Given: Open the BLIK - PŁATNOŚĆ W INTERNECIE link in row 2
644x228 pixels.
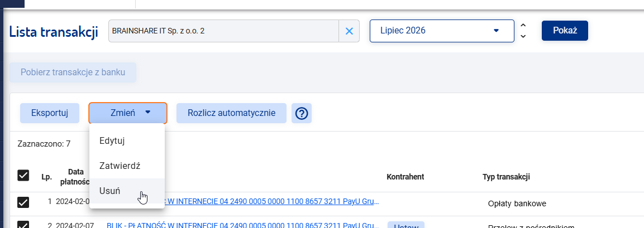Looking at the screenshot, I should click(242, 225).
